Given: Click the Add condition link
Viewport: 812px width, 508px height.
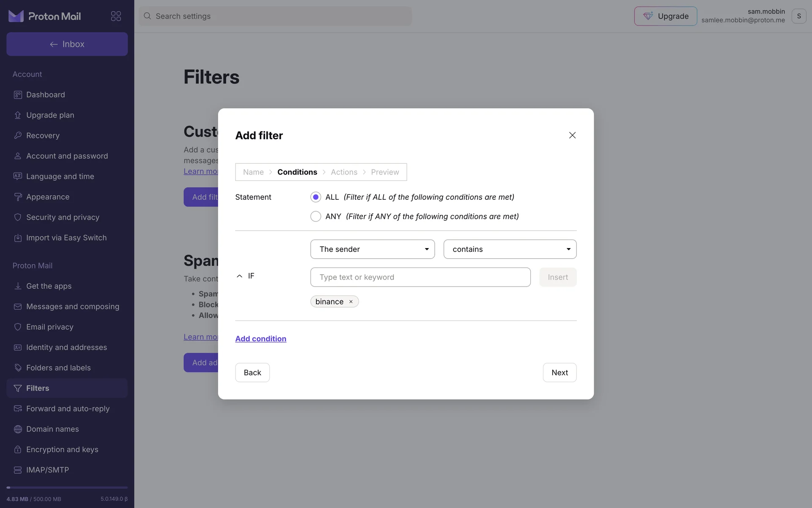Looking at the screenshot, I should pyautogui.click(x=261, y=339).
